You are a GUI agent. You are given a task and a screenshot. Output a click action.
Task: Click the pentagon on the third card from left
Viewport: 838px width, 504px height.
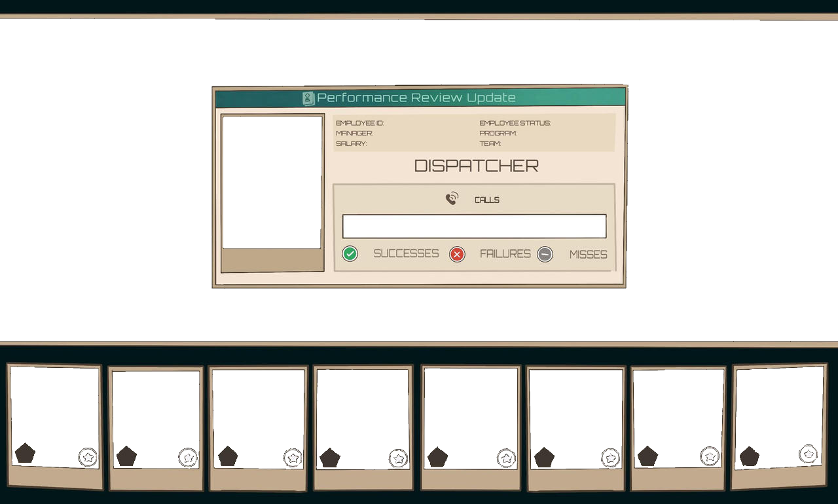[x=228, y=456]
